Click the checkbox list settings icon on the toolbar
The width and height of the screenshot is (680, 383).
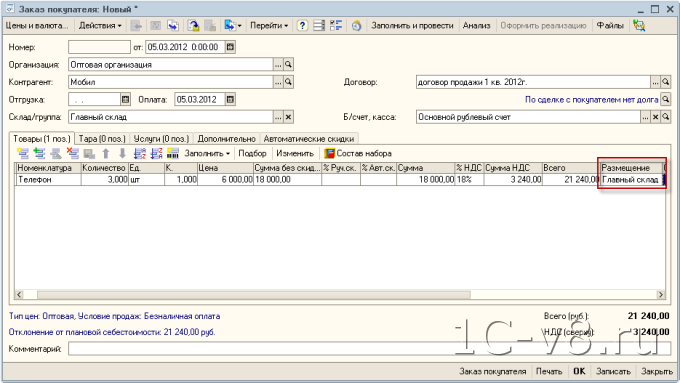click(336, 26)
